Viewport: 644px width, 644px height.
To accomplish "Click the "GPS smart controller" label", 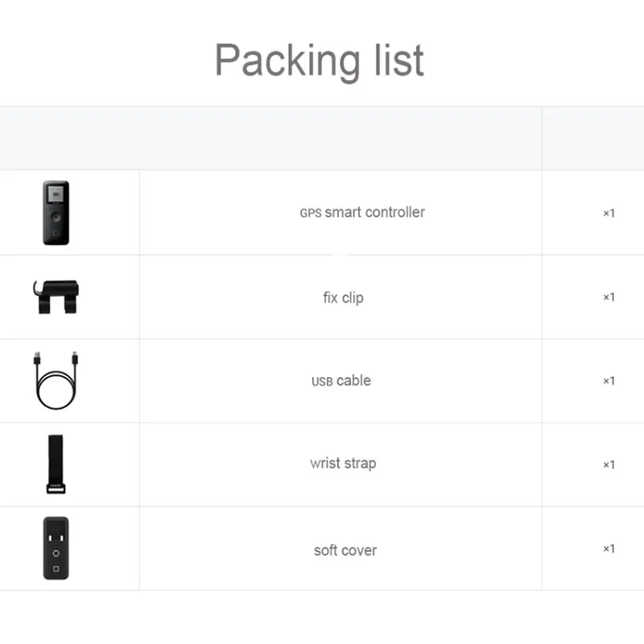I will (x=362, y=213).
